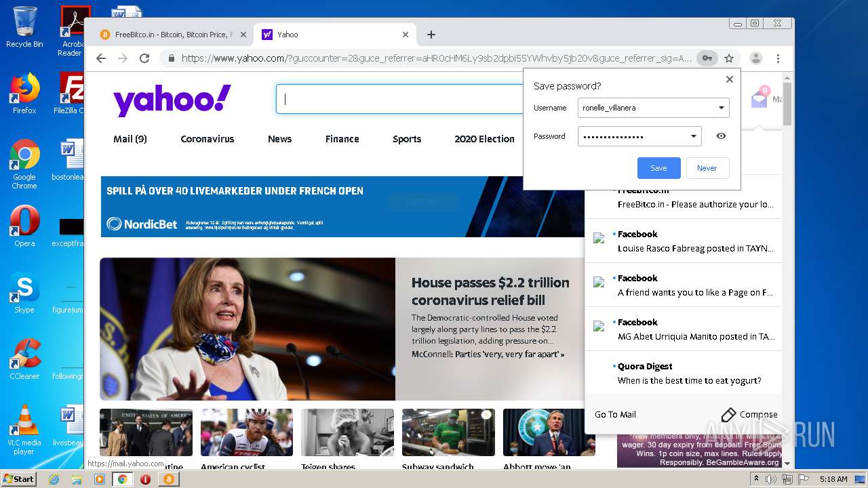Click the Save password button
The height and width of the screenshot is (488, 868).
pos(658,168)
